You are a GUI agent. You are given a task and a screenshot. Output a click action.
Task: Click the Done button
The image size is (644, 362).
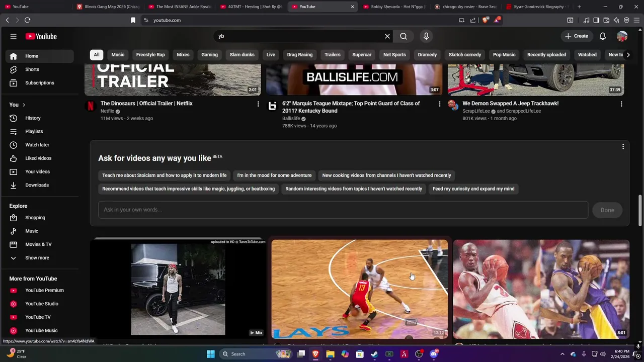[x=607, y=210]
